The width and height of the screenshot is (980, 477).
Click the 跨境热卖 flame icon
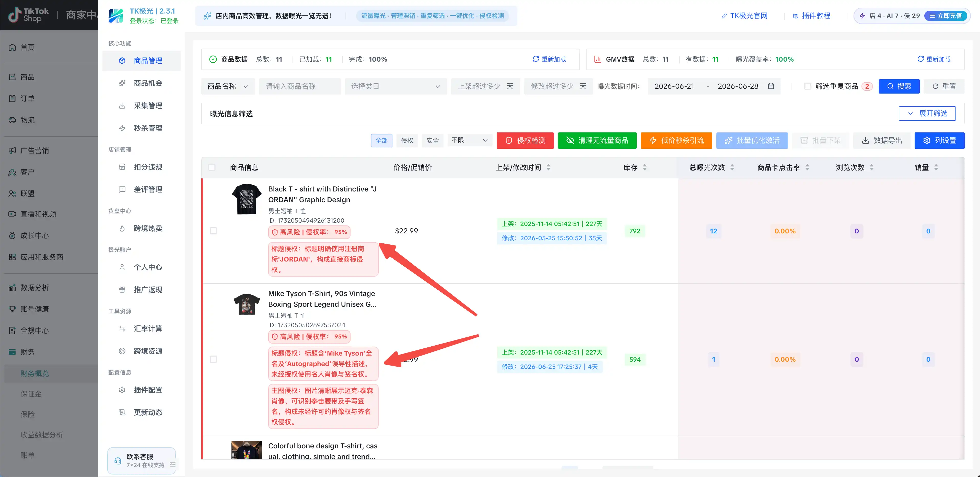[122, 229]
